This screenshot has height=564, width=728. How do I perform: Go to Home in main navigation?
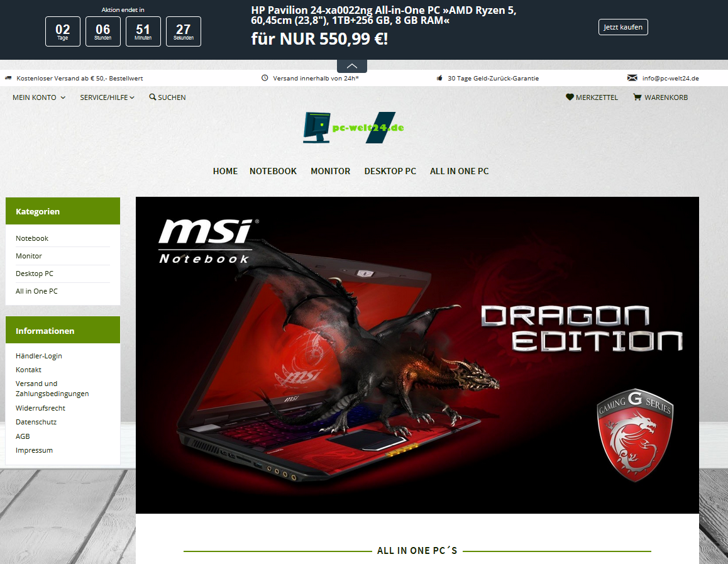225,171
